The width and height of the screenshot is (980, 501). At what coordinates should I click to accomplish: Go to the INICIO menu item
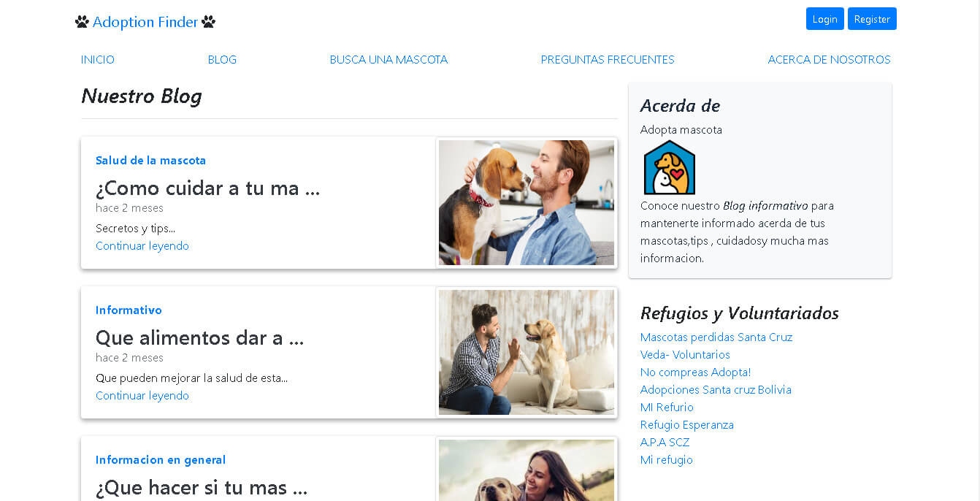pos(98,60)
